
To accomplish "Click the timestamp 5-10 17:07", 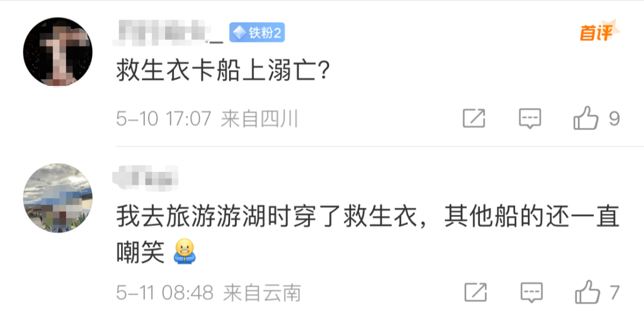I will pyautogui.click(x=163, y=119).
